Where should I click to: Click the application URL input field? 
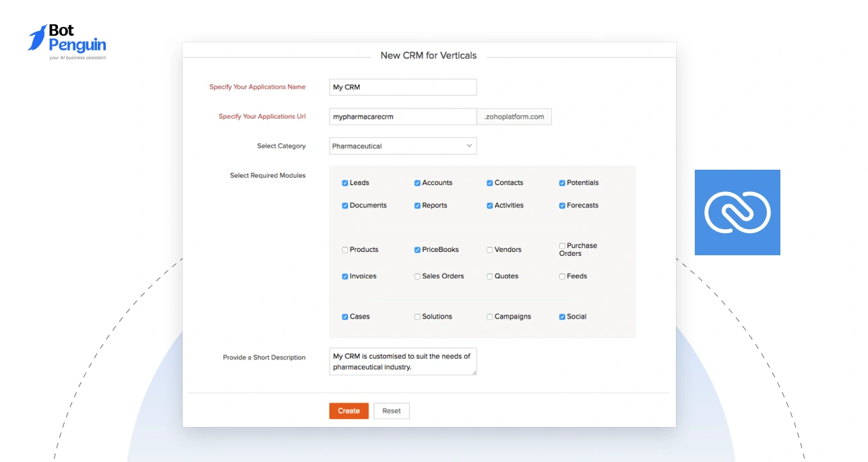pos(403,117)
